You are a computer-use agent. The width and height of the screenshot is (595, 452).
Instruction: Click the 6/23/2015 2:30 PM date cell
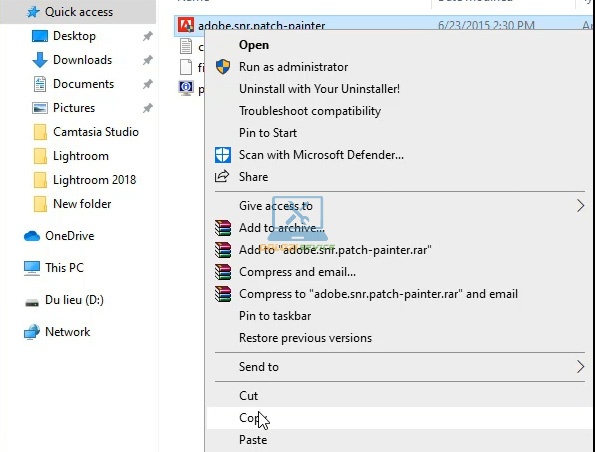click(x=486, y=25)
